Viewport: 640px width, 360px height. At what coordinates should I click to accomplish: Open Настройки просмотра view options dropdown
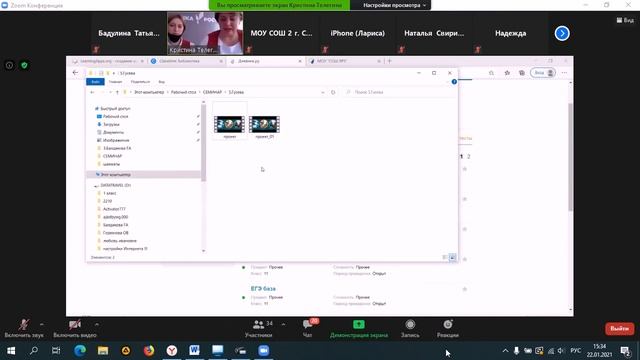click(x=394, y=5)
